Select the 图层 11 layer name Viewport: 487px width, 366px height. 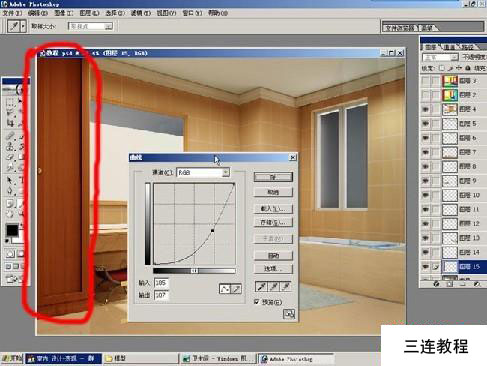pyautogui.click(x=469, y=210)
